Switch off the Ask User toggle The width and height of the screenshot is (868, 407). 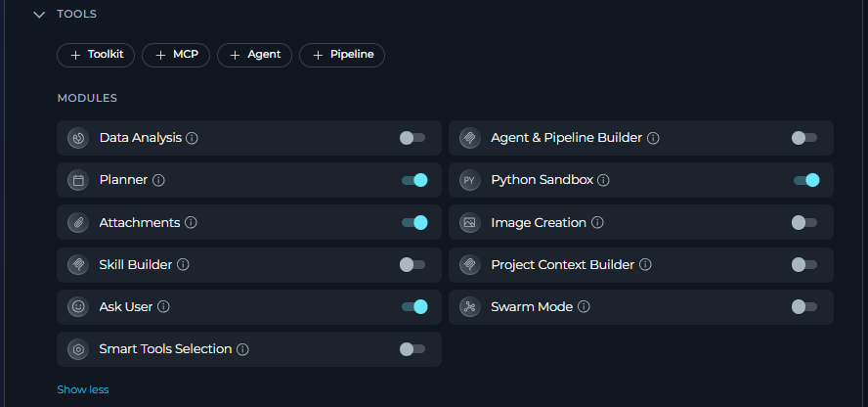coord(414,307)
